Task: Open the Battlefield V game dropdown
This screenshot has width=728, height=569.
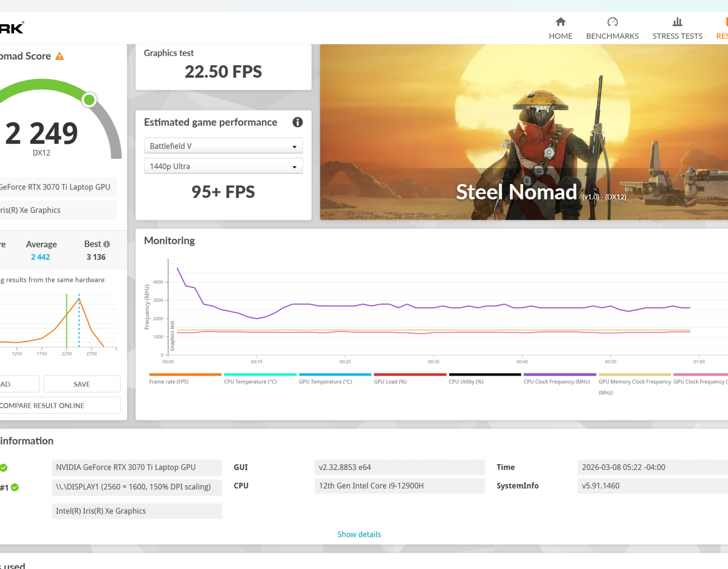Action: pos(223,146)
